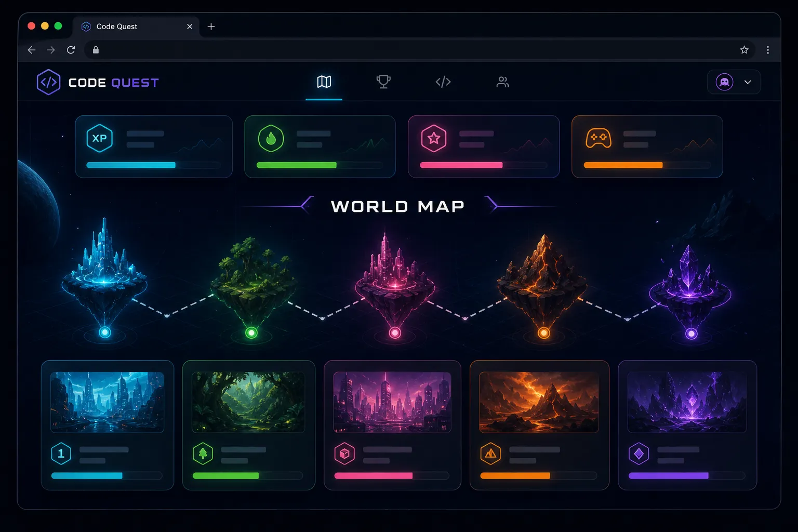Select the Code Quest browser tab

tap(136, 26)
